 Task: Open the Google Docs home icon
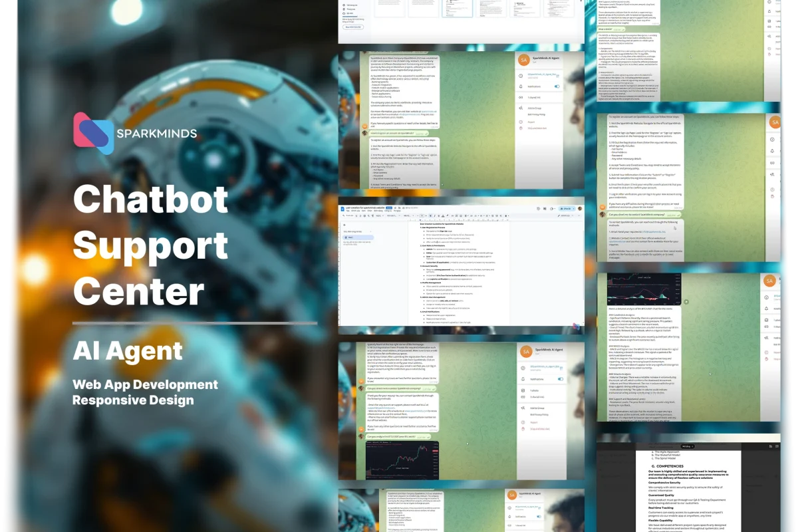point(343,208)
